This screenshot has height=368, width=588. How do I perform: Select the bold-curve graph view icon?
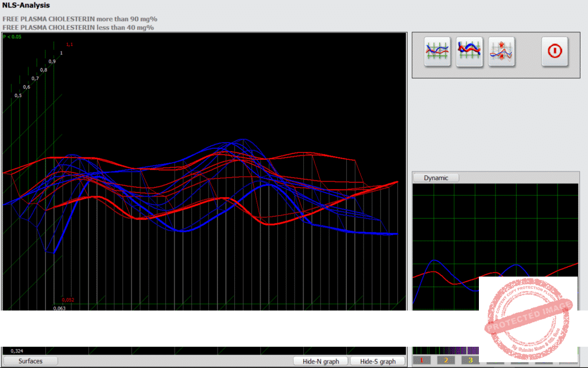tap(470, 52)
